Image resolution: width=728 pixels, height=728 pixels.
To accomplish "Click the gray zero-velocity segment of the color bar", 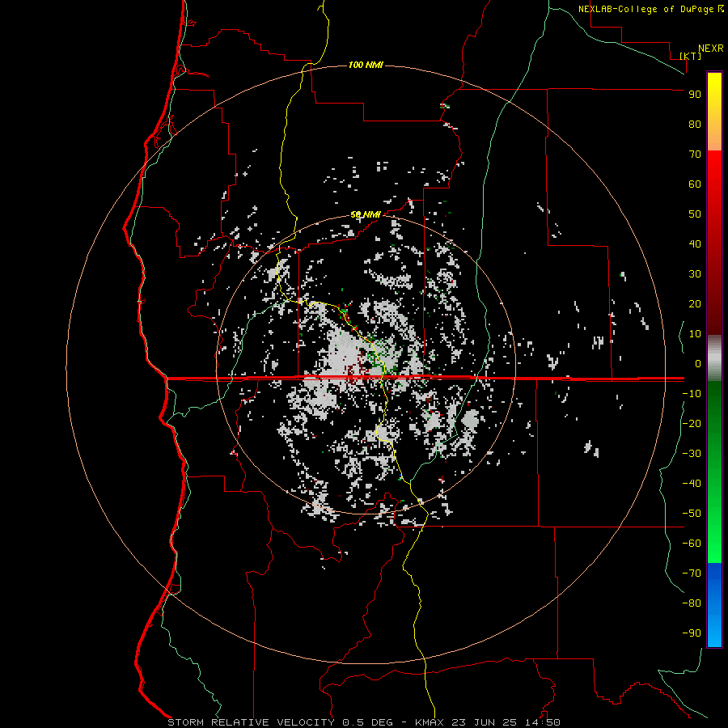I will pos(714,358).
